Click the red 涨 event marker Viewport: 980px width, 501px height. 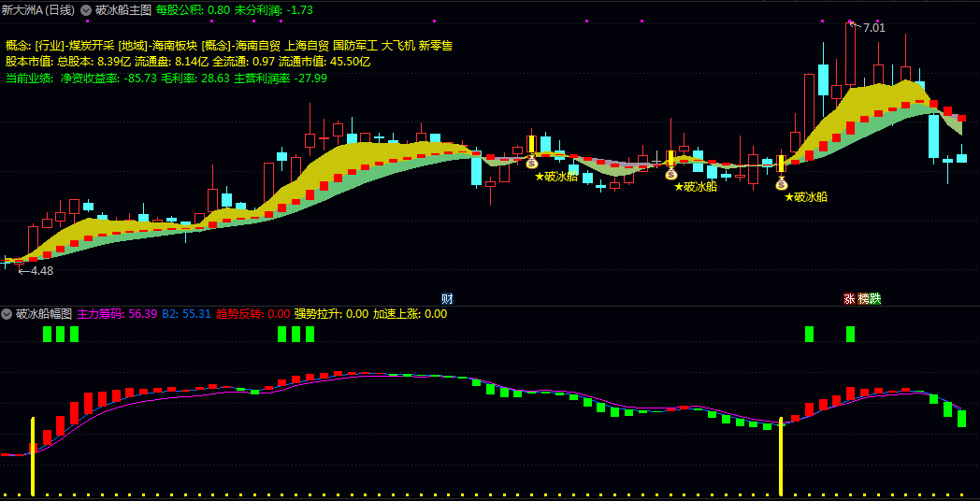tap(849, 298)
